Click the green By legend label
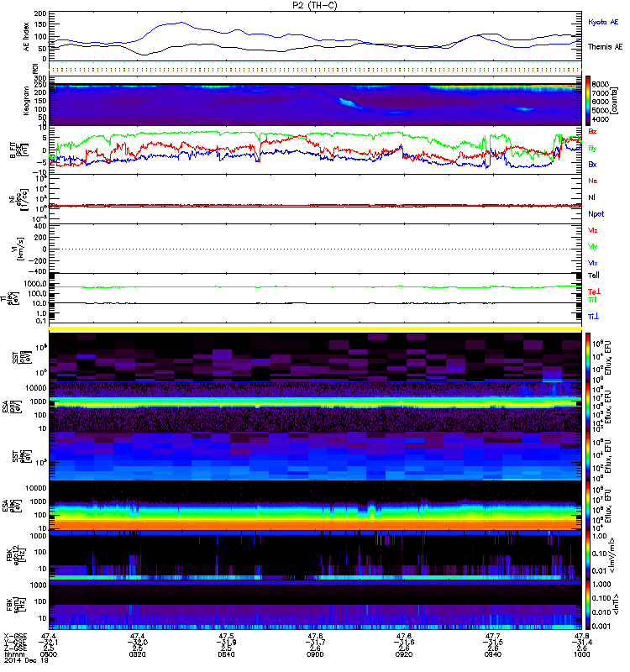The width and height of the screenshot is (630, 672). (592, 148)
